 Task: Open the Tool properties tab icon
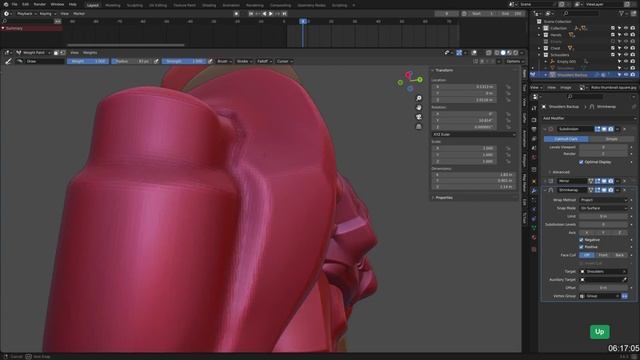534,108
